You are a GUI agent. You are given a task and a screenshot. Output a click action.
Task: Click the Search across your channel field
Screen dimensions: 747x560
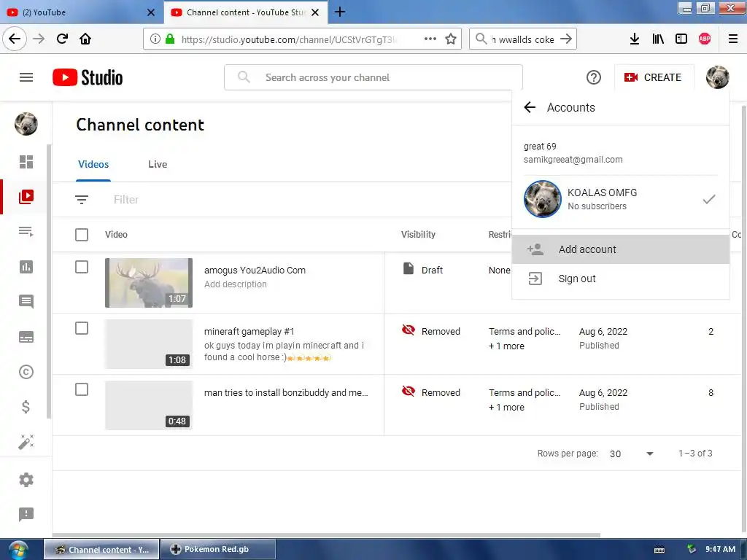tap(373, 77)
